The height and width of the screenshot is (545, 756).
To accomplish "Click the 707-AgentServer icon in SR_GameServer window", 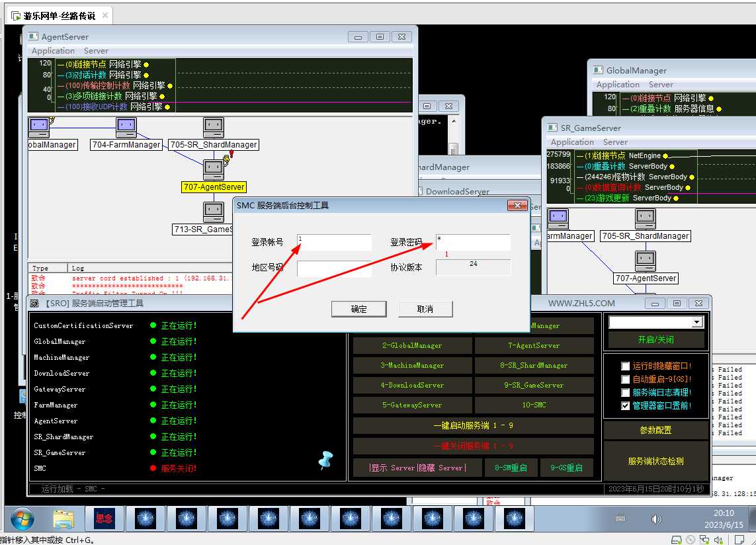I will click(x=645, y=261).
